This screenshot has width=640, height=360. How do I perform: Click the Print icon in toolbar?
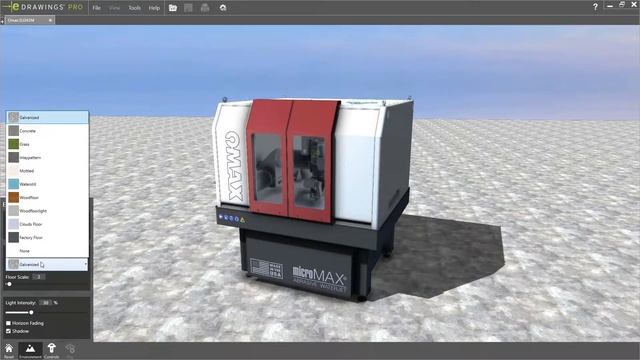[x=205, y=8]
